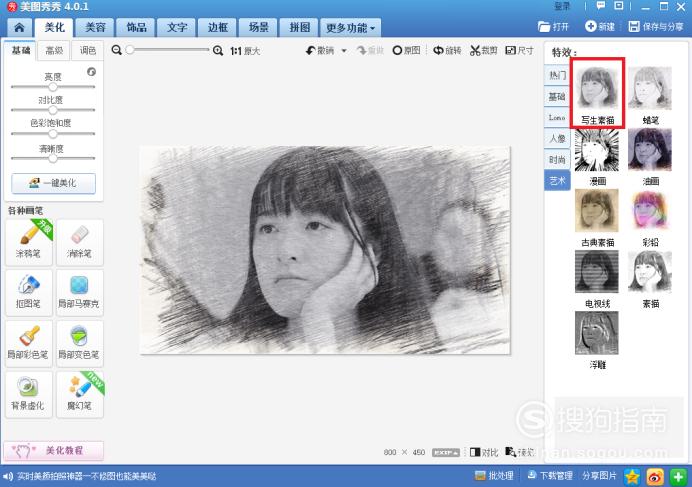Click the 原图 original image button
Screen dimensions: 692x487
tap(406, 50)
